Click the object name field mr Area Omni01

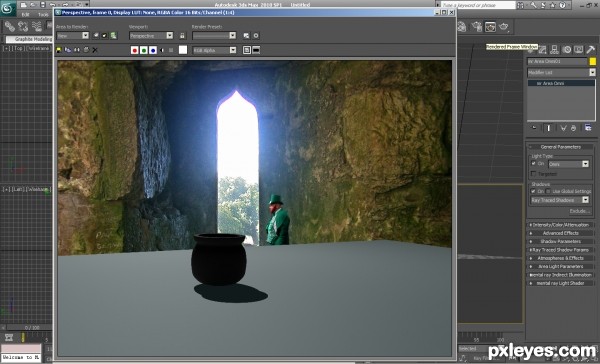click(557, 61)
